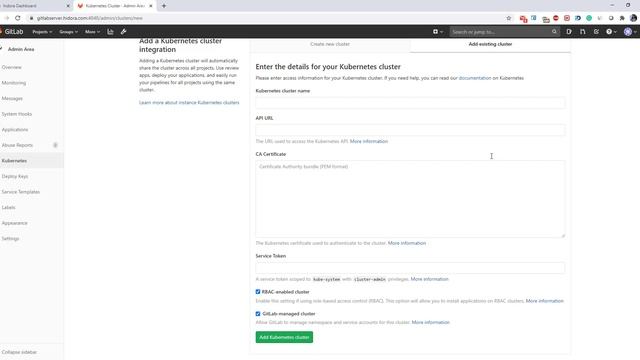Open Abuse Reports in admin sidebar

[17, 145]
